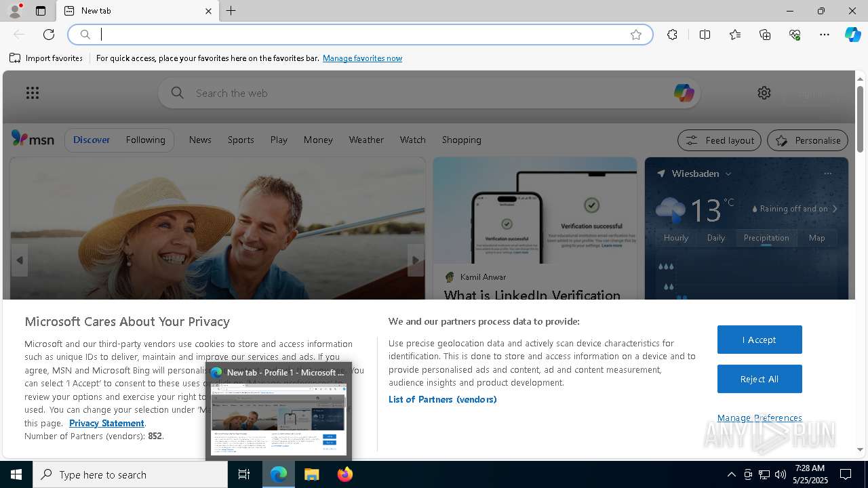Click the cloud weather icon
The image size is (868, 488).
(670, 209)
